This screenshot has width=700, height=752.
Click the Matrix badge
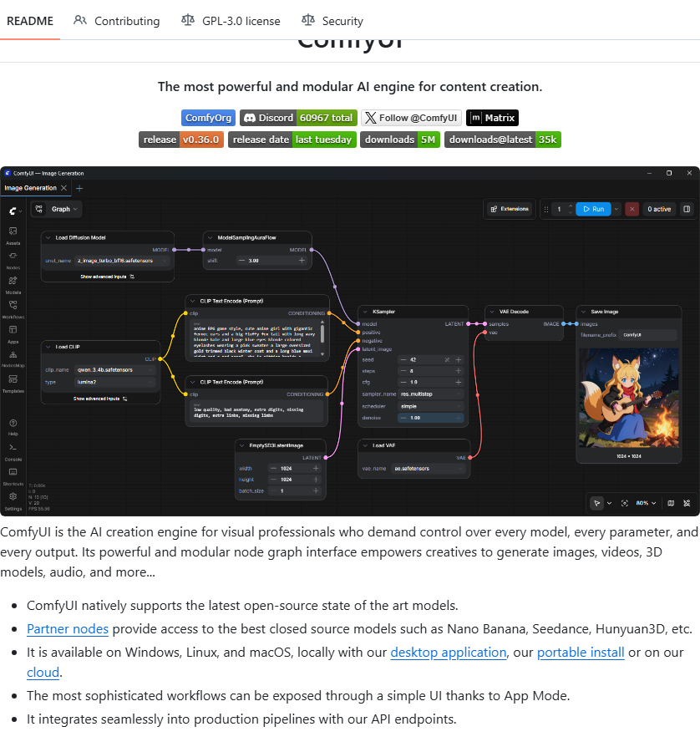492,118
